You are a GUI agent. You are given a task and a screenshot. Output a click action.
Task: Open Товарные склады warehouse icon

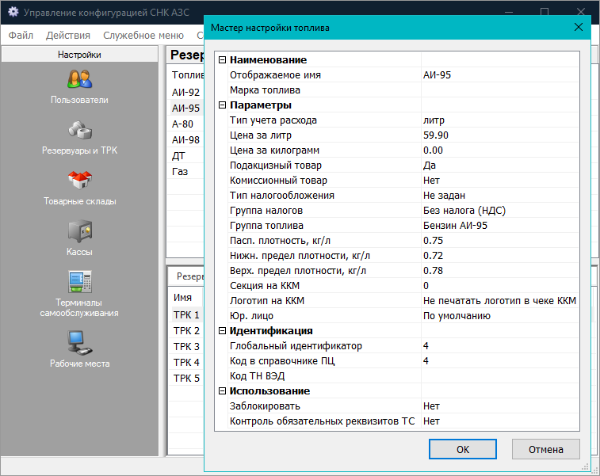(x=79, y=181)
